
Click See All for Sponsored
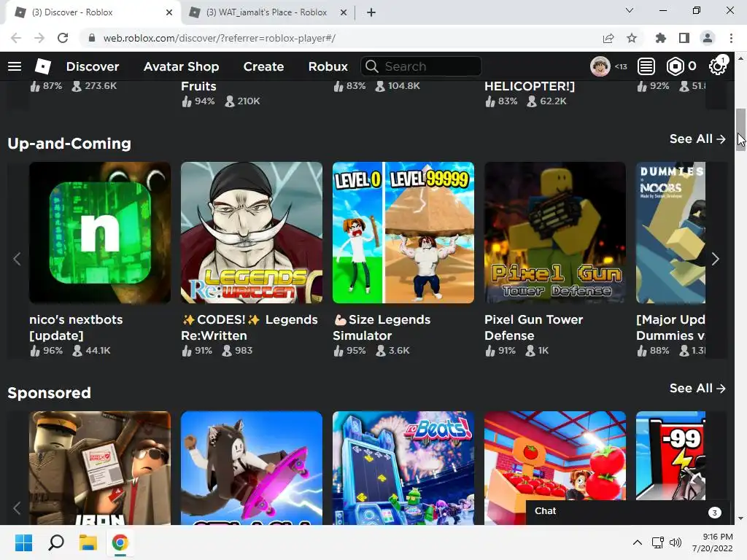click(697, 388)
